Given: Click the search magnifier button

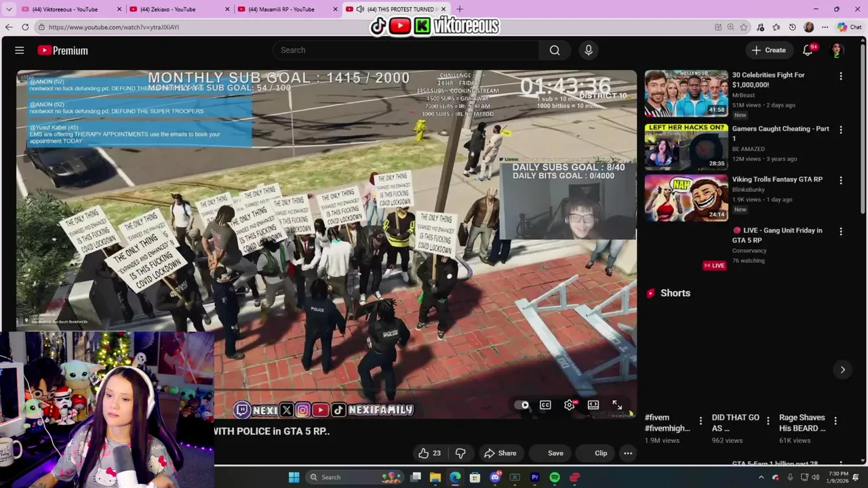Looking at the screenshot, I should (x=555, y=50).
